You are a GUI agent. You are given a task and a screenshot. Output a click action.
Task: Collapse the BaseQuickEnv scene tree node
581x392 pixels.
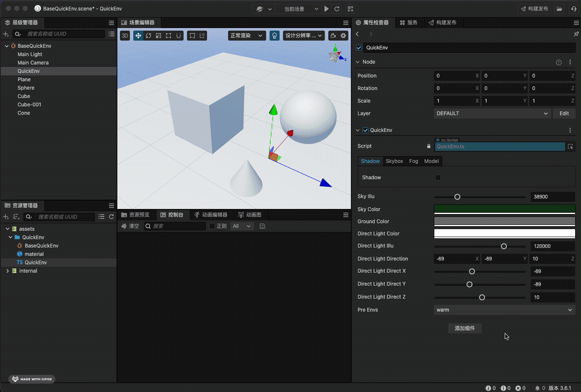tap(7, 46)
